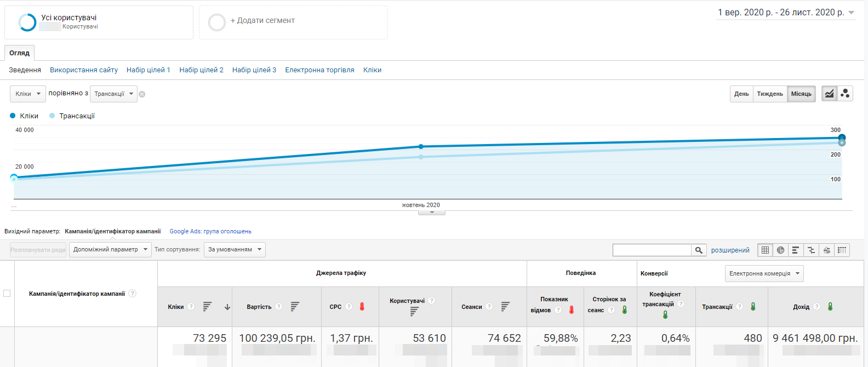The height and width of the screenshot is (367, 868).
Task: Sort by the Кліки column down arrow
Action: click(x=227, y=307)
